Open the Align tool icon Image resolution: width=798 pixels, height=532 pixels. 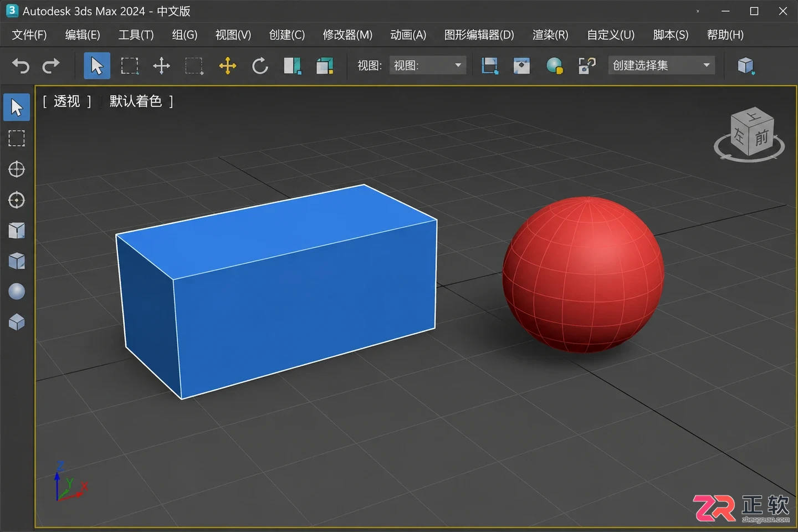click(325, 66)
